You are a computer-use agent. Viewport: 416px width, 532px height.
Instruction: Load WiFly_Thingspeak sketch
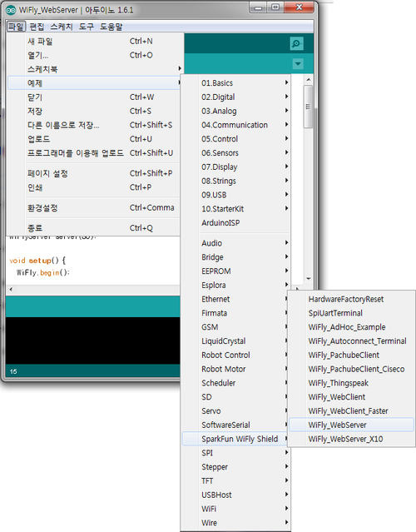[352, 383]
